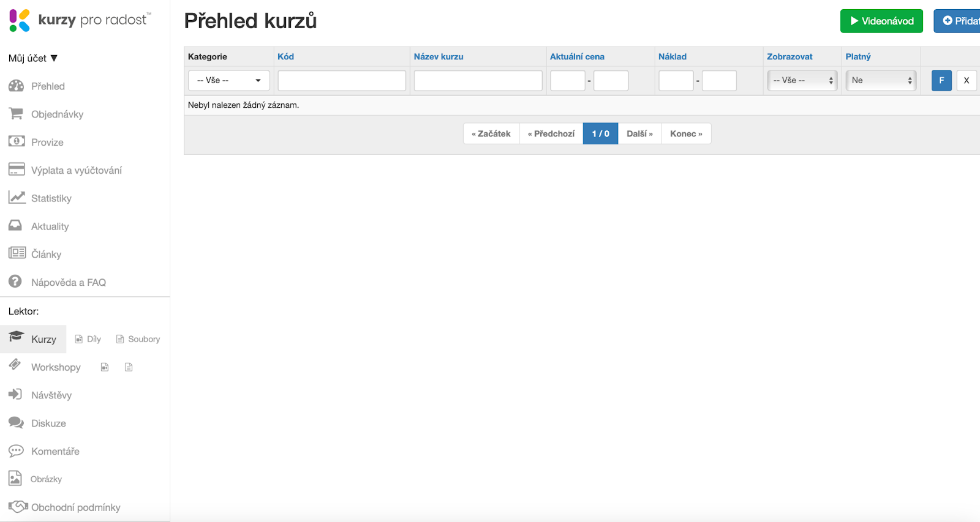Open Workshopy in the sidebar
Screen dimensions: 980x522
(56, 367)
